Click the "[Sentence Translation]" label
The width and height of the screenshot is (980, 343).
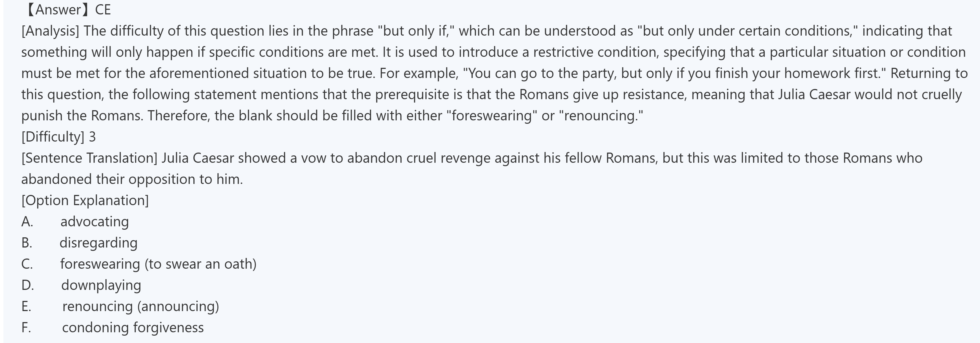click(x=89, y=158)
